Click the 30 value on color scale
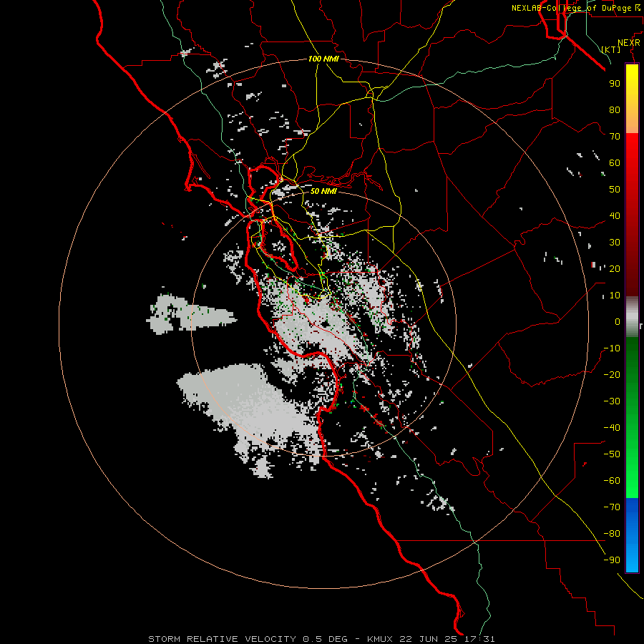The height and width of the screenshot is (644, 644). click(615, 243)
